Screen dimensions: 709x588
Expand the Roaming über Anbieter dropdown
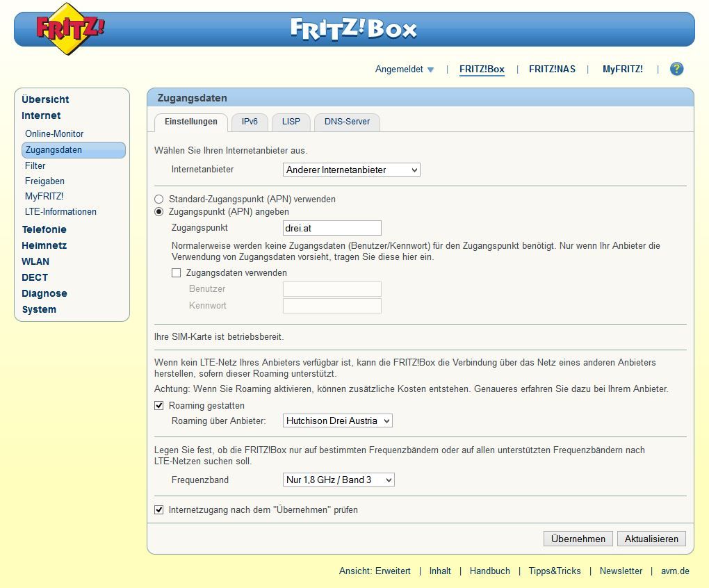338,420
